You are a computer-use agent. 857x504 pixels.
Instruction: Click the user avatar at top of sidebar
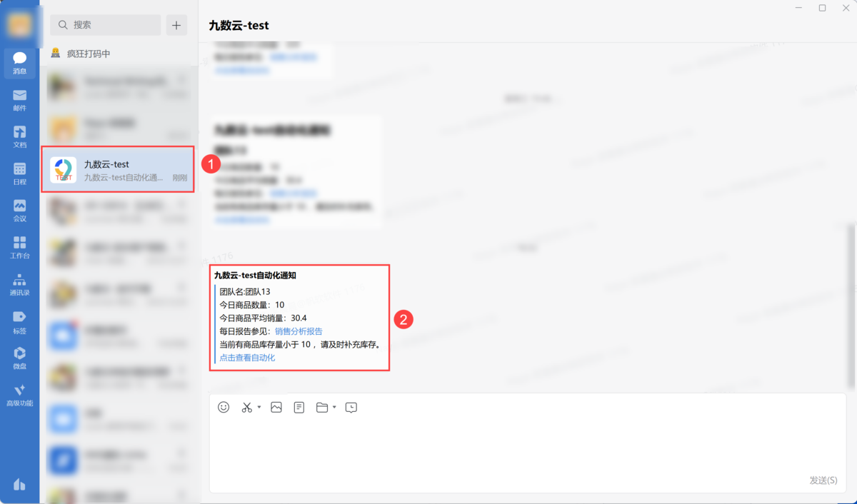click(19, 24)
